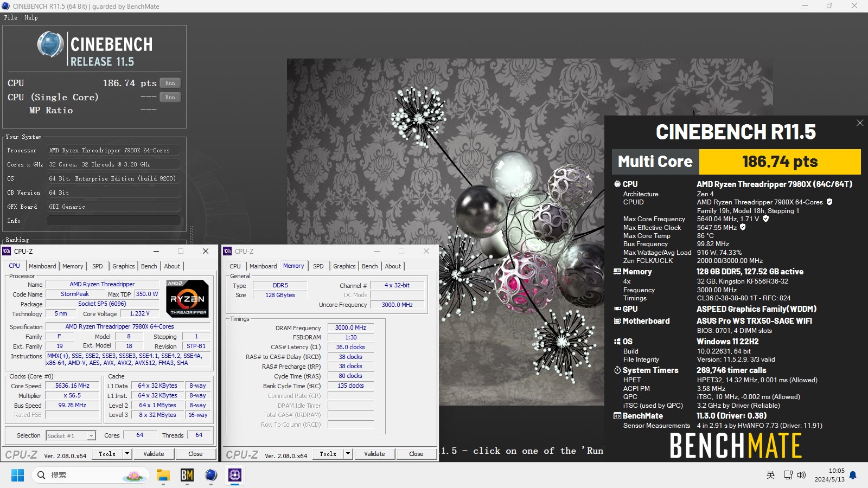This screenshot has width=868, height=488.
Task: Click the volume speaker tray icon
Action: pos(801,475)
